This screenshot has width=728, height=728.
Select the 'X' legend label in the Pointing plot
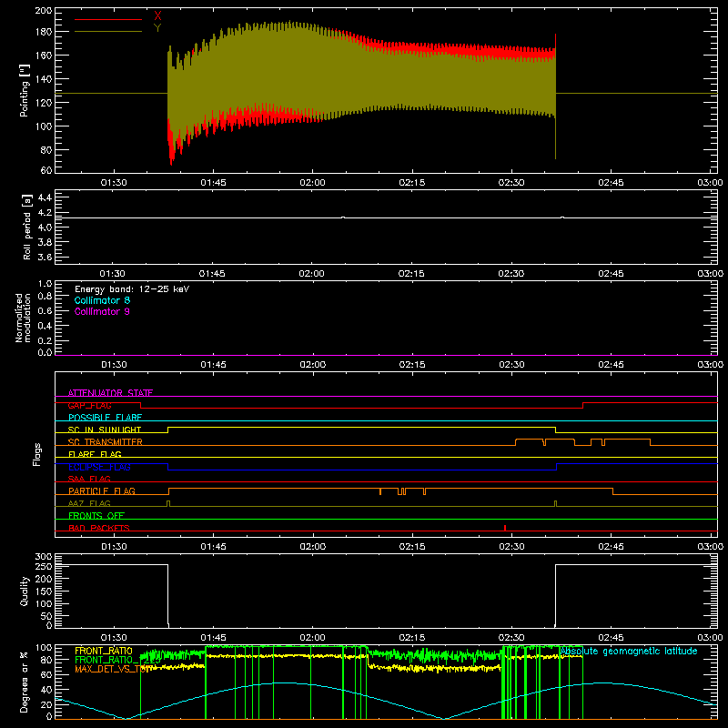(157, 16)
